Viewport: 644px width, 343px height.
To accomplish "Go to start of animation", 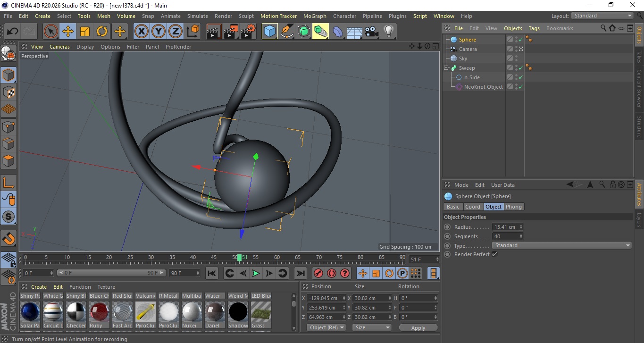I will click(x=212, y=273).
